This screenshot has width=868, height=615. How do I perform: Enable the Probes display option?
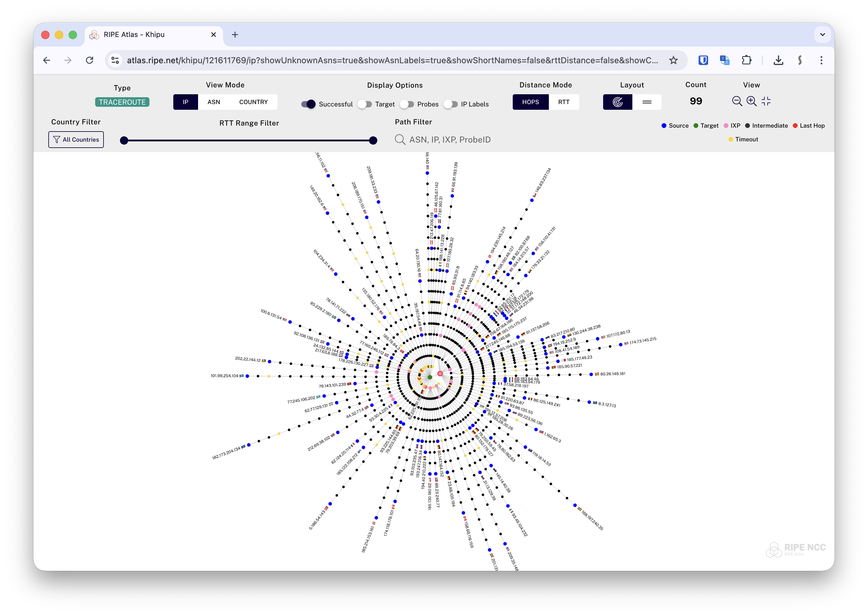(408, 104)
